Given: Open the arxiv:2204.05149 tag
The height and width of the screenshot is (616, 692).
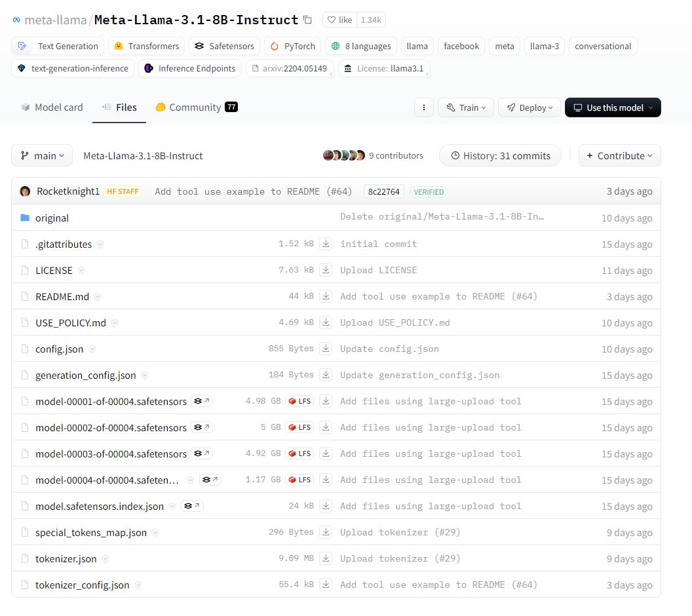Looking at the screenshot, I should 290,68.
